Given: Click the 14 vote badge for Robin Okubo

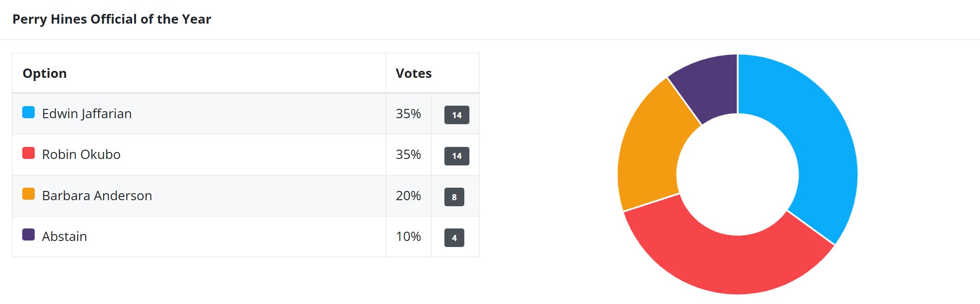Looking at the screenshot, I should [x=456, y=156].
